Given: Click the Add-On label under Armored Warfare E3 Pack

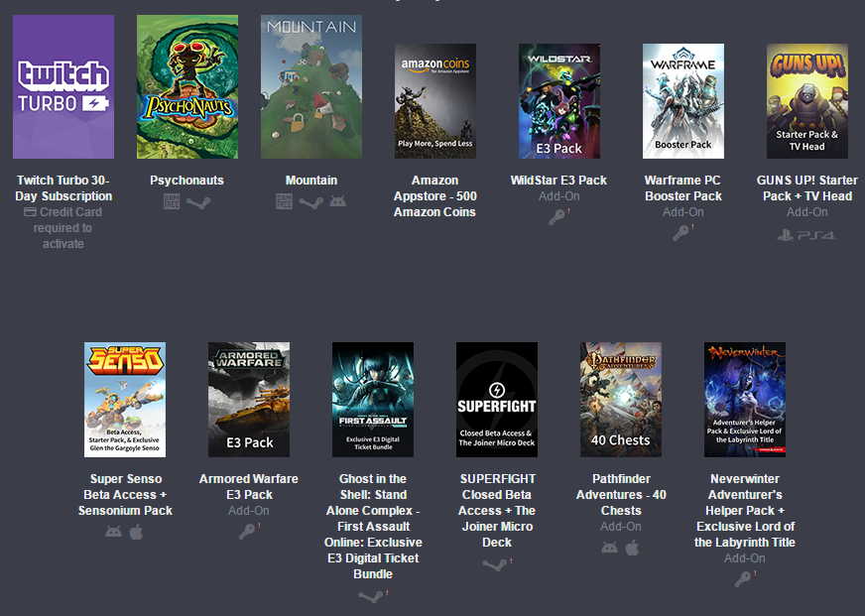Looking at the screenshot, I should coord(249,511).
